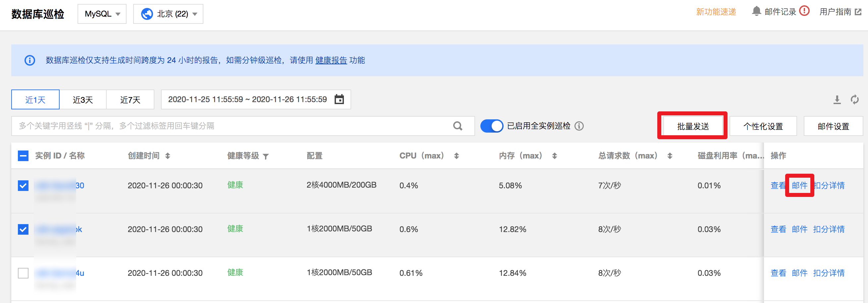Screen dimensions: 868x303
Task: Open the 健康报告 link in banner
Action: pyautogui.click(x=331, y=60)
